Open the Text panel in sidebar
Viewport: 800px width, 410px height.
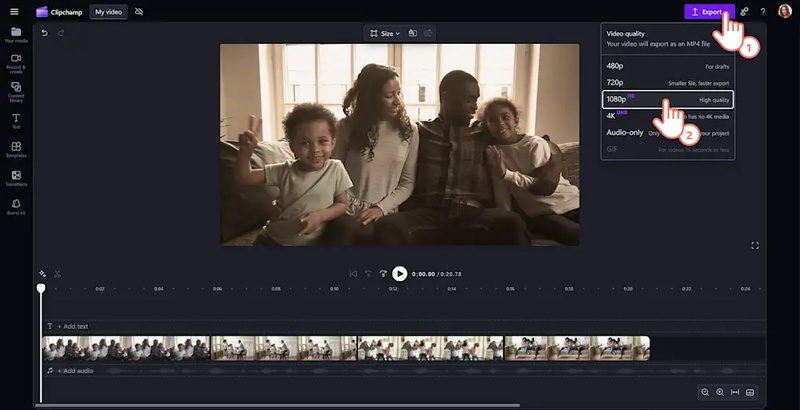(x=16, y=122)
